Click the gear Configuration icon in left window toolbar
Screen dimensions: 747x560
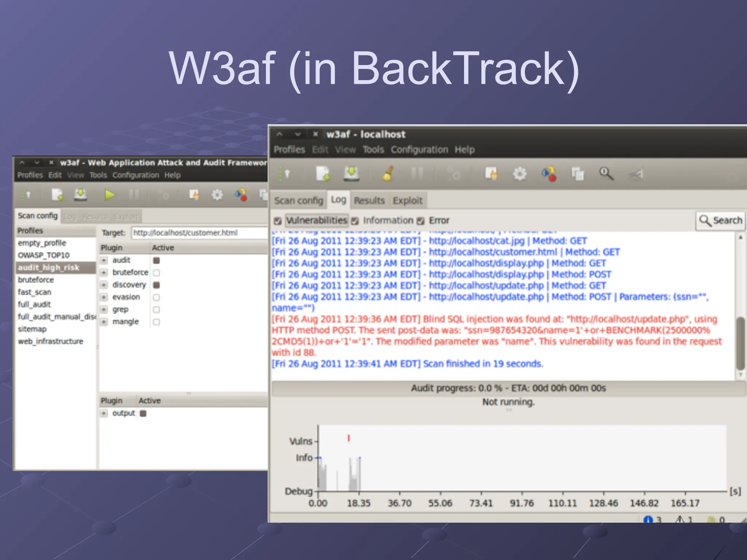coord(217,195)
